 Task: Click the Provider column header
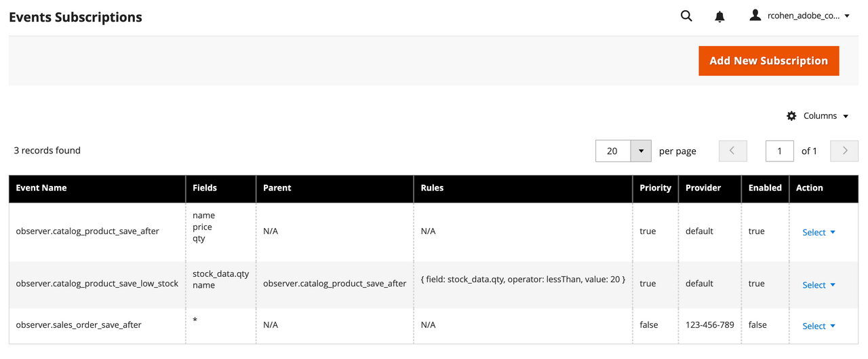[x=703, y=188]
